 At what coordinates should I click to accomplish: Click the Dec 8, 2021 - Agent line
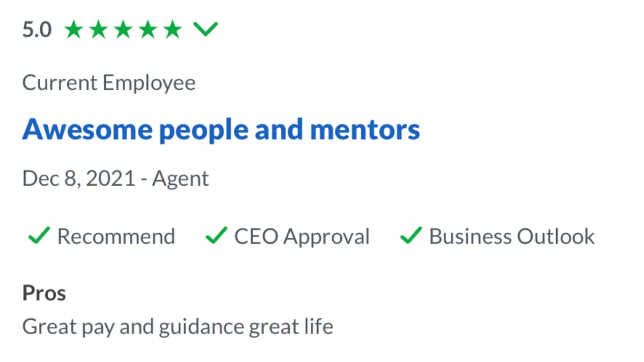(115, 179)
